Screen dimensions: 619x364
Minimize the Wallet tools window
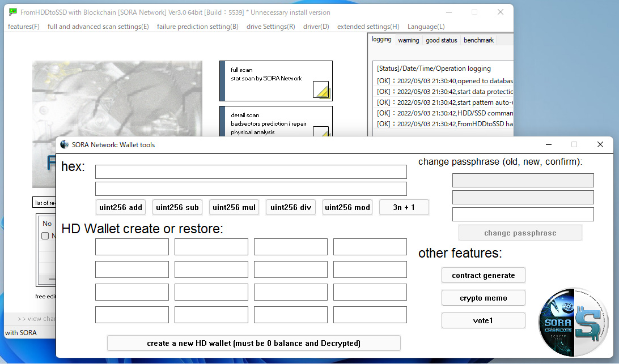pos(548,144)
